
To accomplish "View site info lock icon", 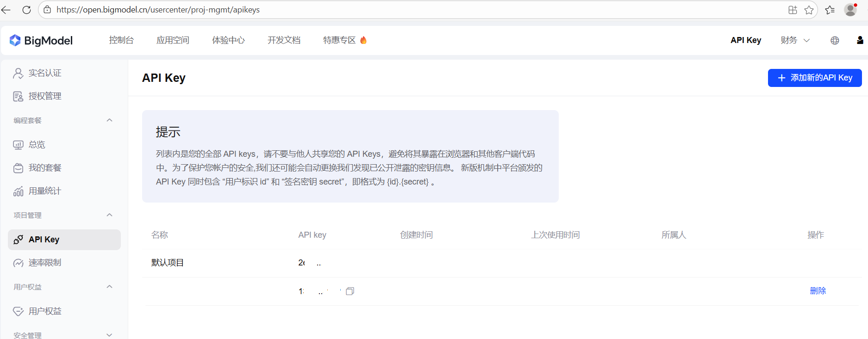I will (47, 10).
